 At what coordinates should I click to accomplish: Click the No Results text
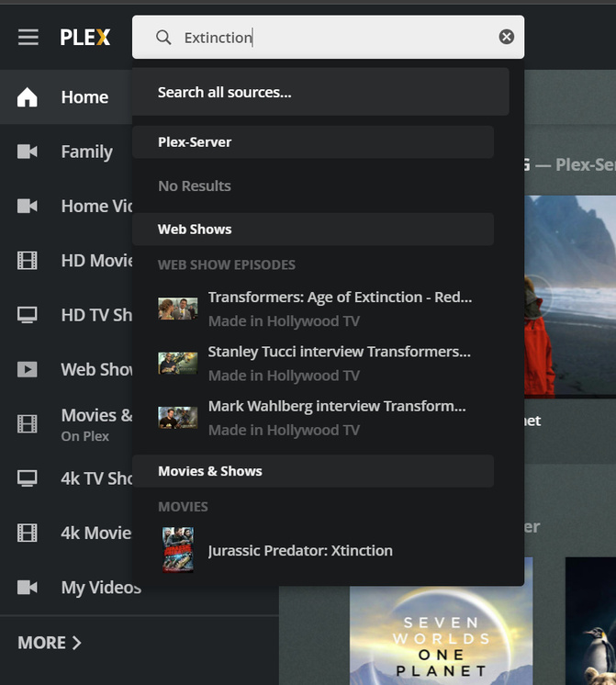tap(195, 186)
